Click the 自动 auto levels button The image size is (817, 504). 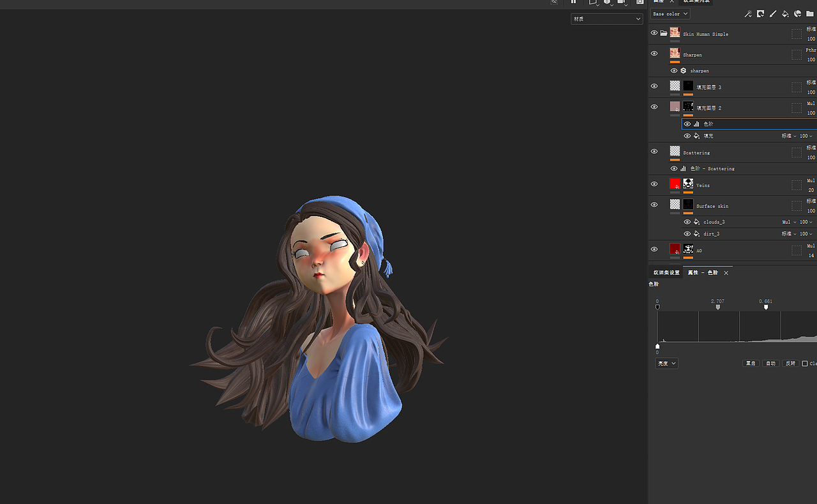pyautogui.click(x=770, y=363)
